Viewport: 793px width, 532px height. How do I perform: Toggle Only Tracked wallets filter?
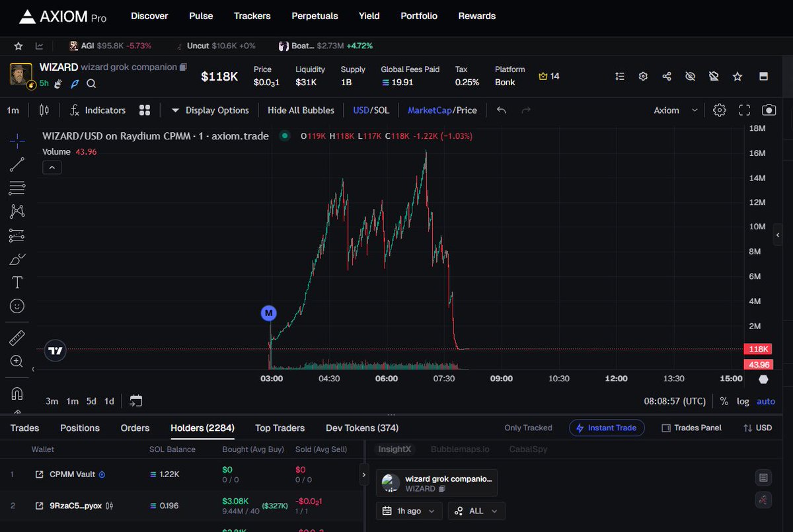(x=528, y=428)
